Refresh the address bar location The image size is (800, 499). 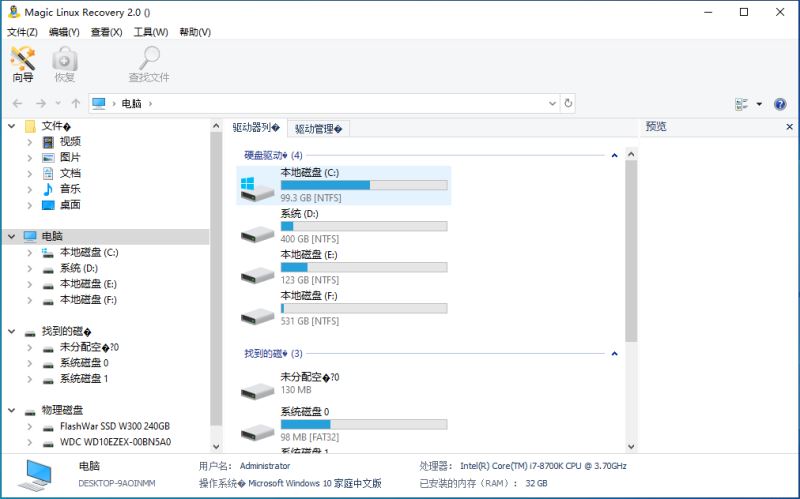[x=568, y=104]
